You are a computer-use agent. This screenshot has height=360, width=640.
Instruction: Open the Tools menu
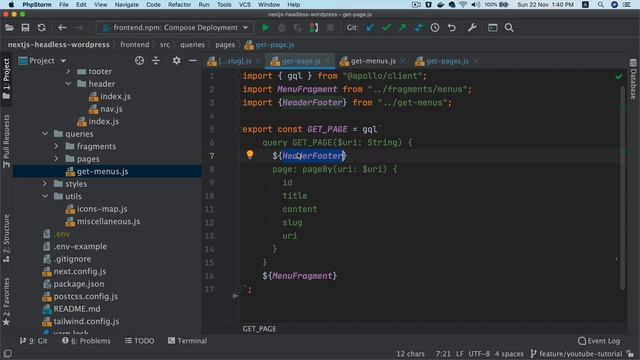tap(224, 4)
